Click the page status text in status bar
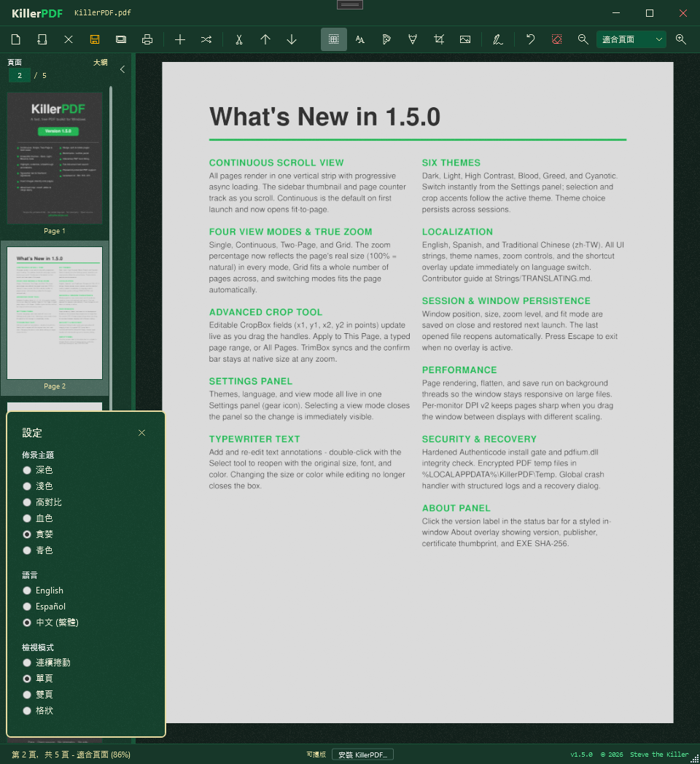This screenshot has height=764, width=700. point(71,755)
